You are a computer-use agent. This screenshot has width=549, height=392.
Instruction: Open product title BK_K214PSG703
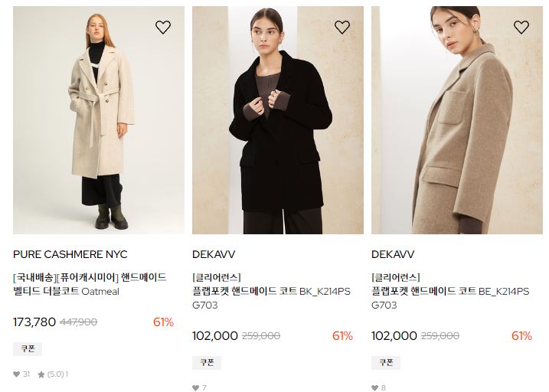pyautogui.click(x=271, y=291)
